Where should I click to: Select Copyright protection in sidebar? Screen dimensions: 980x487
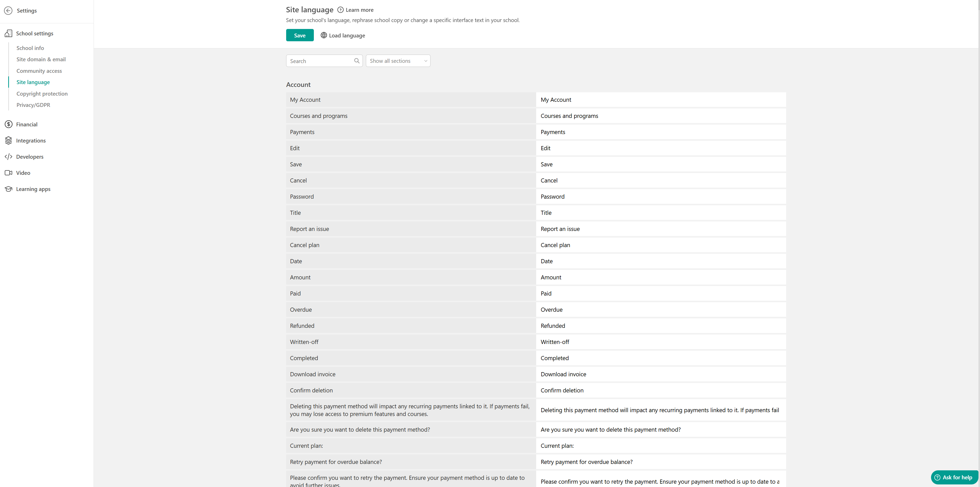[x=42, y=94]
